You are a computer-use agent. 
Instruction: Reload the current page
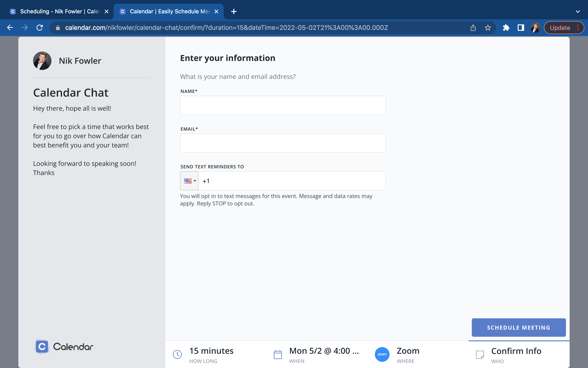pyautogui.click(x=40, y=28)
